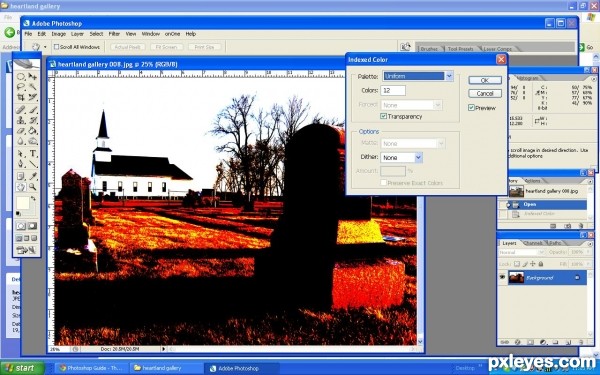Select the Elliptical Marquee tool
Screen dimensions: 600x375
click(21, 77)
